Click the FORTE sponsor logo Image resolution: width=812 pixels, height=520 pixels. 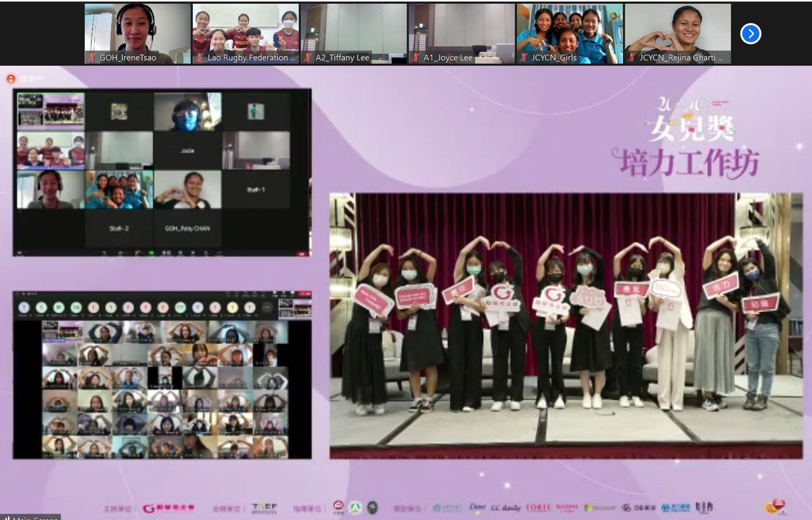click(539, 507)
